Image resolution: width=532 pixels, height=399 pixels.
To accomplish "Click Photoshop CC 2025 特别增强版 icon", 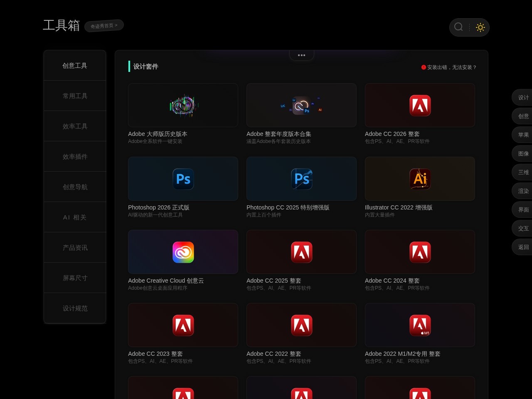I will point(302,179).
